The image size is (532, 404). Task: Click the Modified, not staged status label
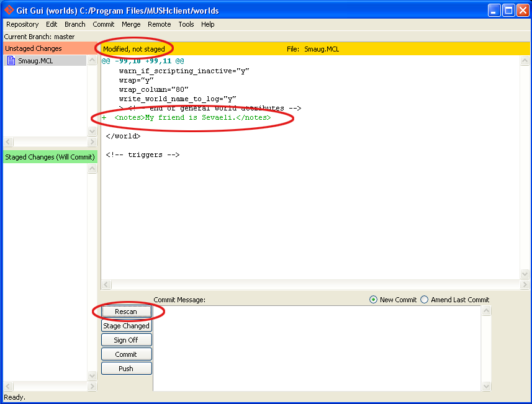point(134,49)
